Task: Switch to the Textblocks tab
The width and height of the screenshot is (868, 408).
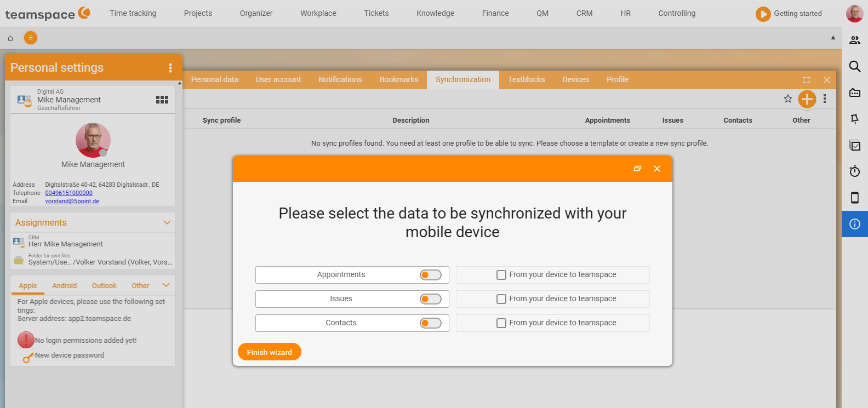Action: (x=527, y=80)
